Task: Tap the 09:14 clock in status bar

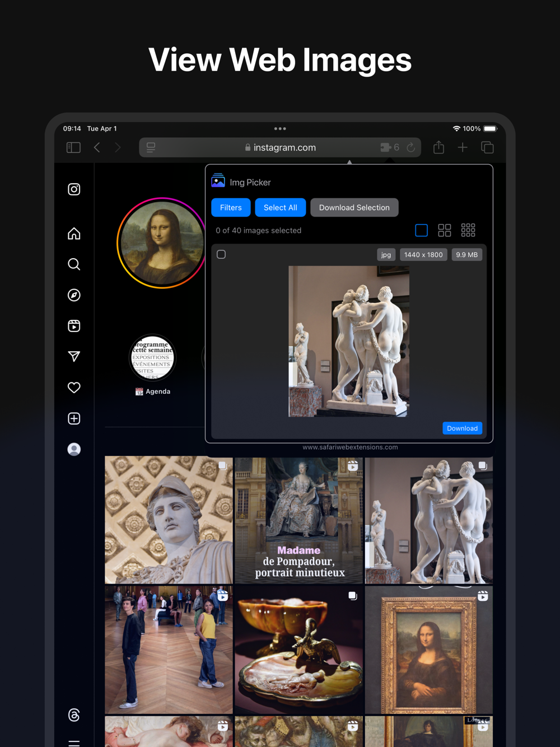Action: coord(72,129)
